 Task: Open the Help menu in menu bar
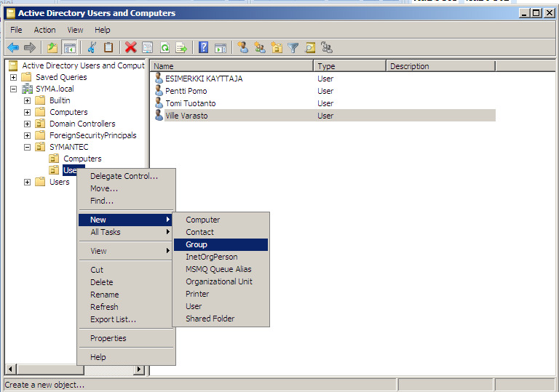point(103,30)
